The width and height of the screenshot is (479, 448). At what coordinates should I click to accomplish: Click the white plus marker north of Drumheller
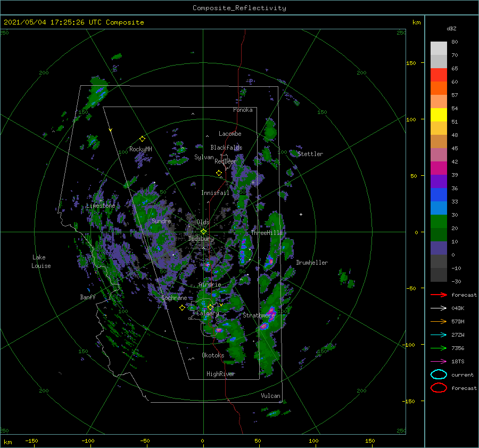point(301,214)
